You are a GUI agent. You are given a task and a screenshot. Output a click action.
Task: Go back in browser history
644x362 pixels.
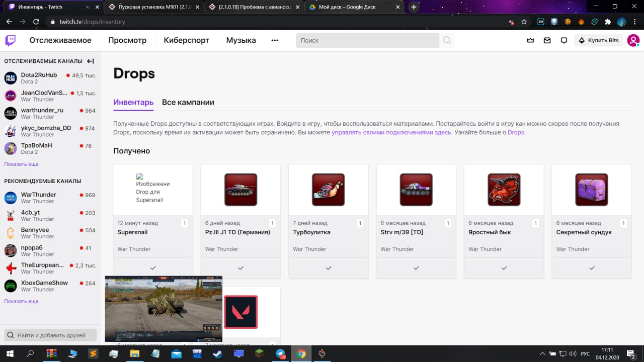9,22
